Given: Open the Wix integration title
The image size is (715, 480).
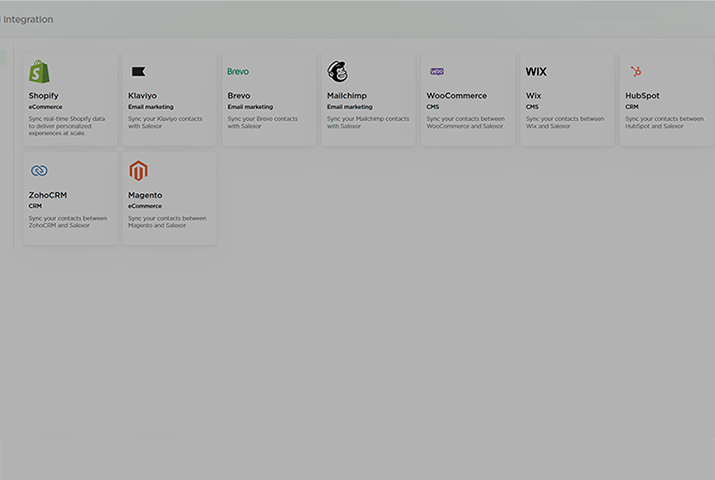Looking at the screenshot, I should pos(533,96).
